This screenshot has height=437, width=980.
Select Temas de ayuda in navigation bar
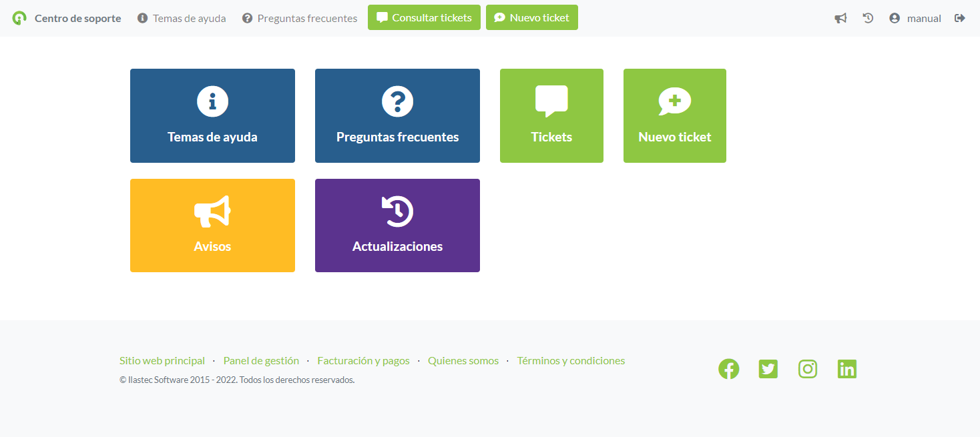[x=182, y=19]
